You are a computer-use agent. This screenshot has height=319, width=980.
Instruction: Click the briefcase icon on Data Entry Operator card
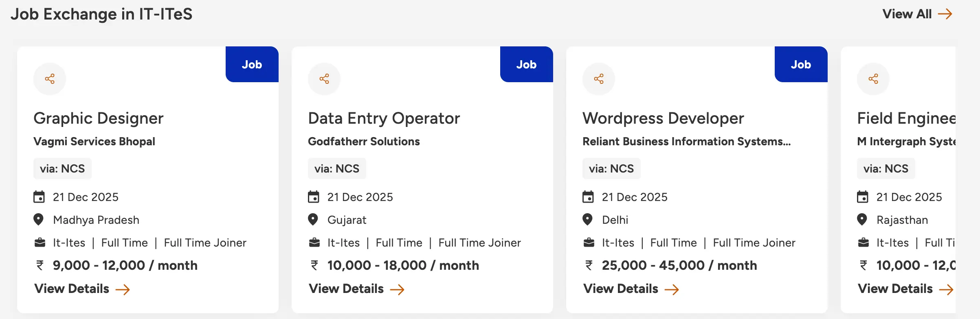point(313,242)
